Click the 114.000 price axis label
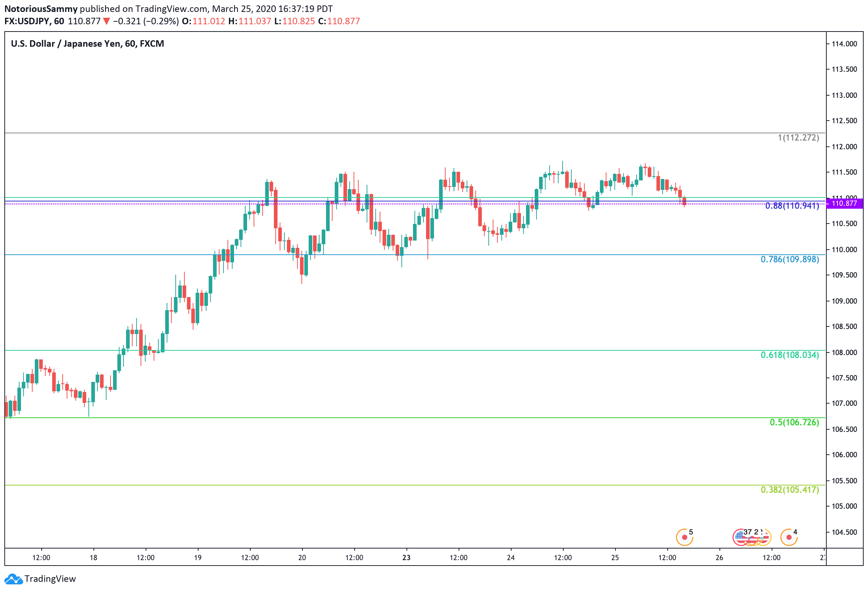This screenshot has height=592, width=868. tap(844, 44)
